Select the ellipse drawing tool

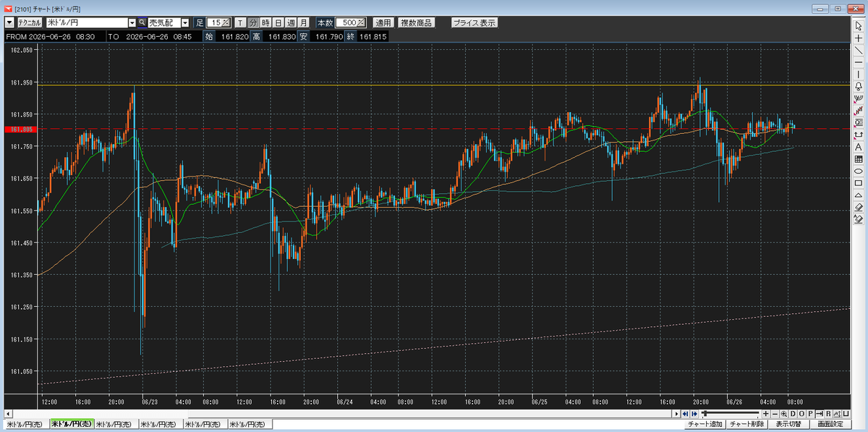point(859,171)
